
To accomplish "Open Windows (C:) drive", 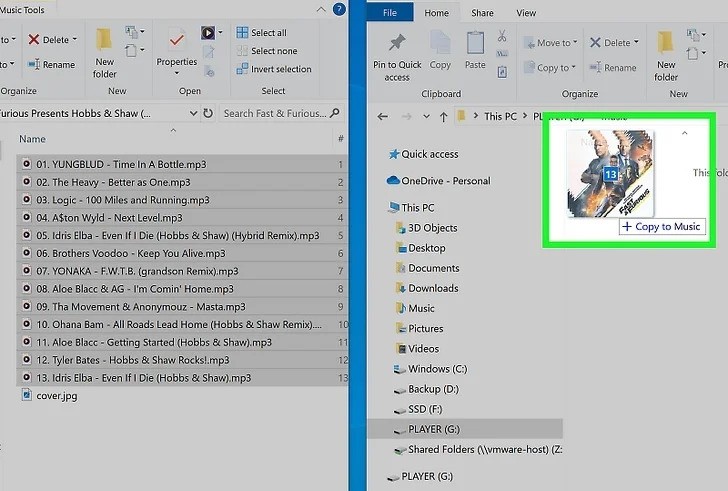I will [x=430, y=369].
